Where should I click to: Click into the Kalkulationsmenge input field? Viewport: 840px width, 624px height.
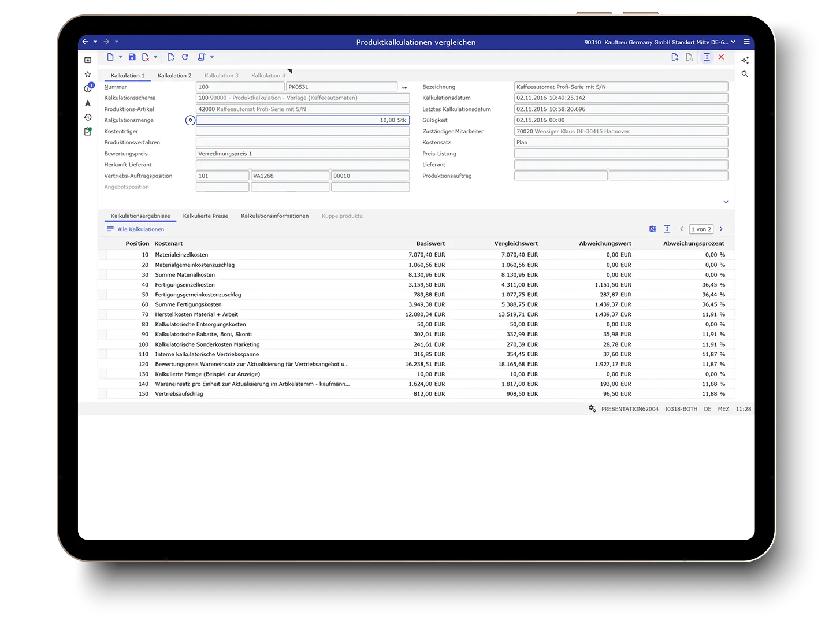point(302,120)
